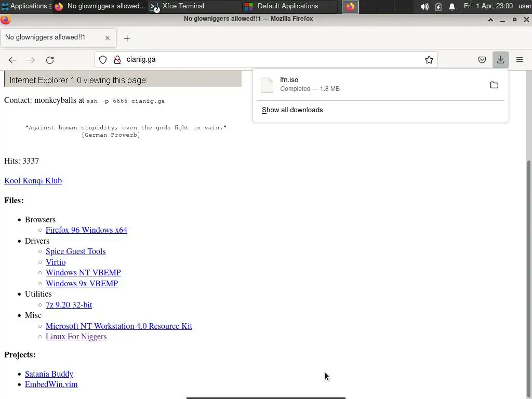Select icon-only Firefox taskbar button
Image resolution: width=532 pixels, height=399 pixels.
(x=350, y=6)
